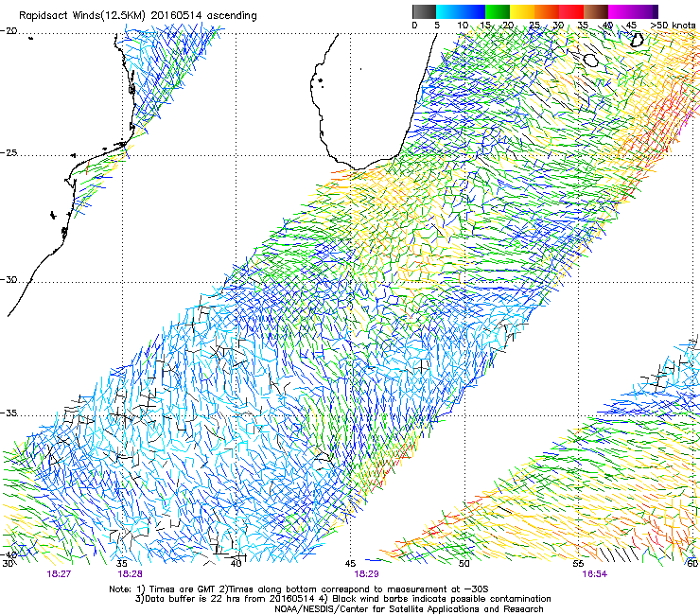The width and height of the screenshot is (700, 615).
Task: Click the "-35" latitude label on left axis
Action: pos(9,413)
